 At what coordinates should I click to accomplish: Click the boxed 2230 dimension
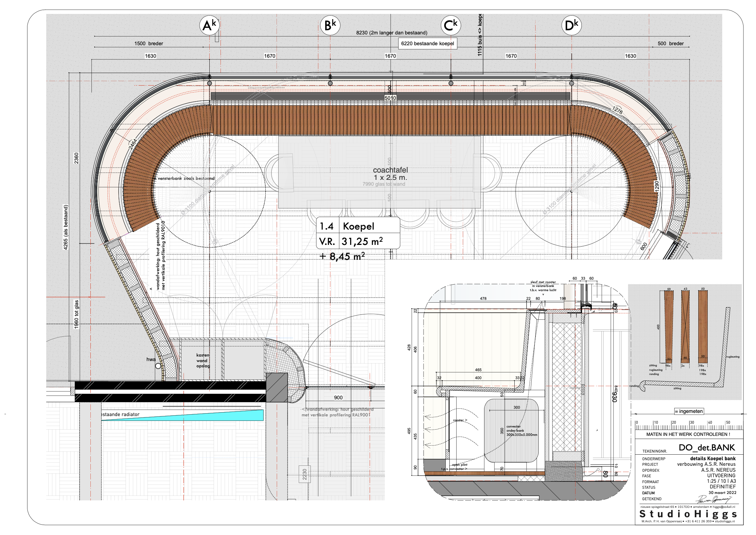click(305, 474)
